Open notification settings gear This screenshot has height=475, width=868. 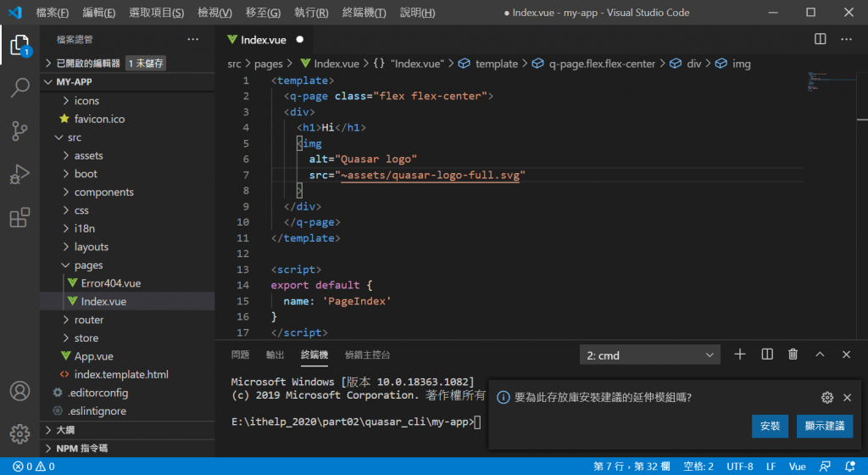point(827,398)
